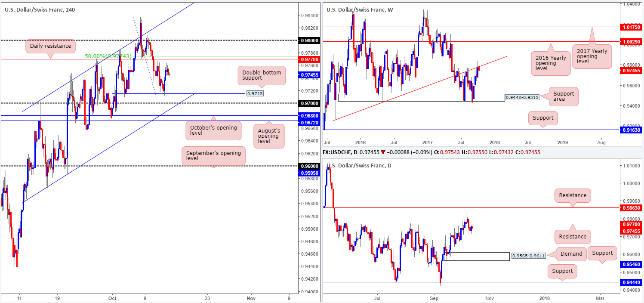The width and height of the screenshot is (644, 303).
Task: Click the 0.96800 price tag
Action: click(308, 116)
